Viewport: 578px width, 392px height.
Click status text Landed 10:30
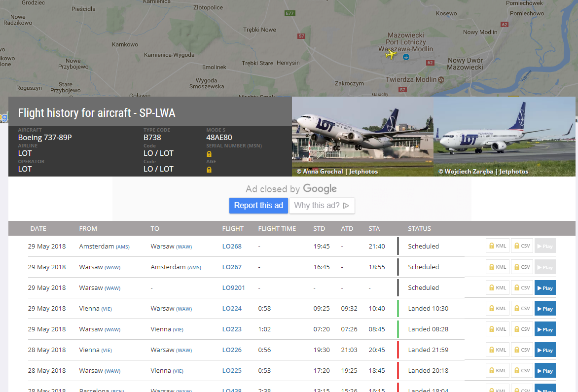click(x=428, y=308)
